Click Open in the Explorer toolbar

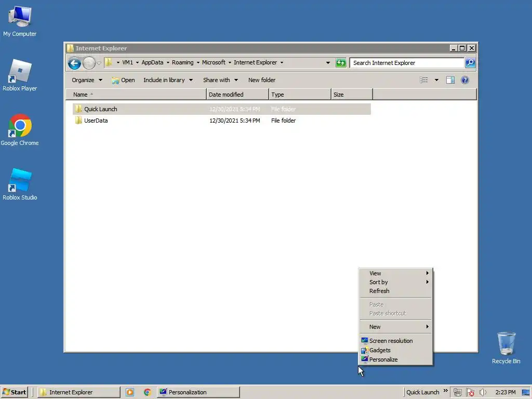tap(123, 80)
